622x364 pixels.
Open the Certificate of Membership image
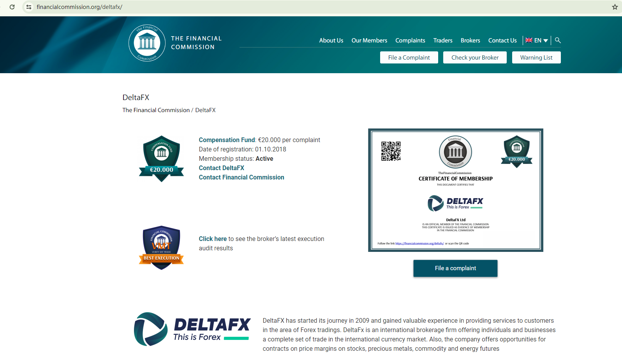point(456,190)
